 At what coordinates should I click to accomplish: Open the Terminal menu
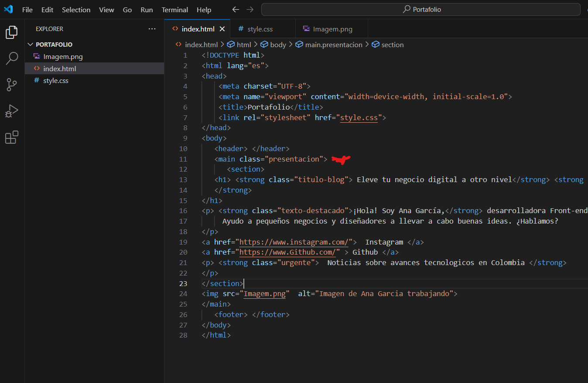(x=174, y=10)
